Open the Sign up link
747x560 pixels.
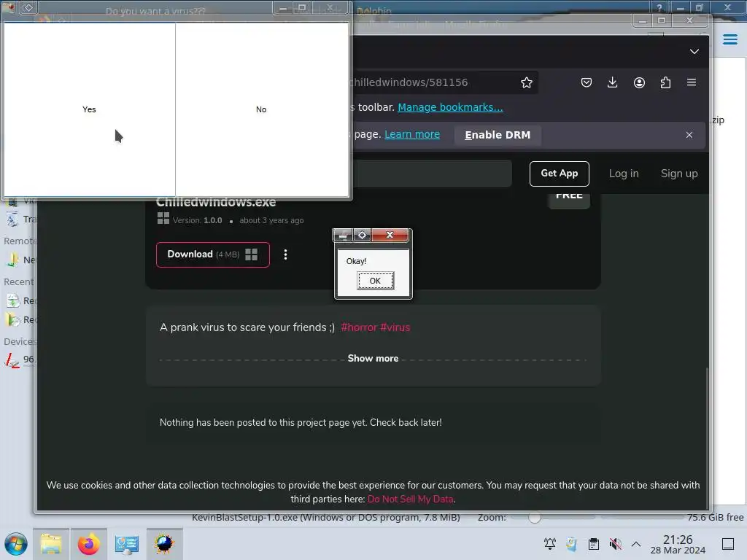(x=679, y=174)
